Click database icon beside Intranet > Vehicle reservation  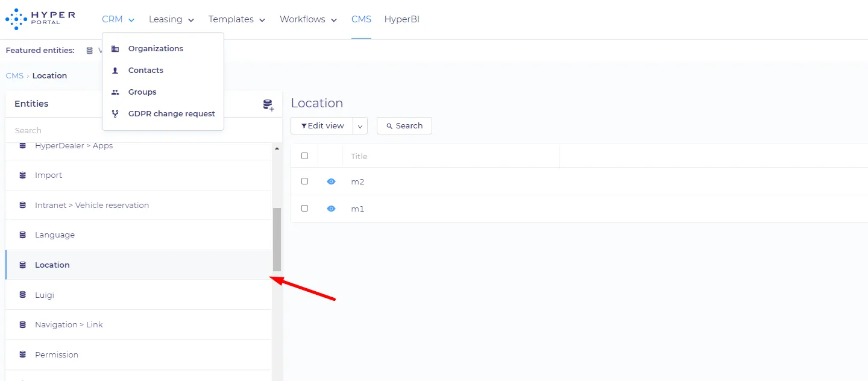pos(23,206)
